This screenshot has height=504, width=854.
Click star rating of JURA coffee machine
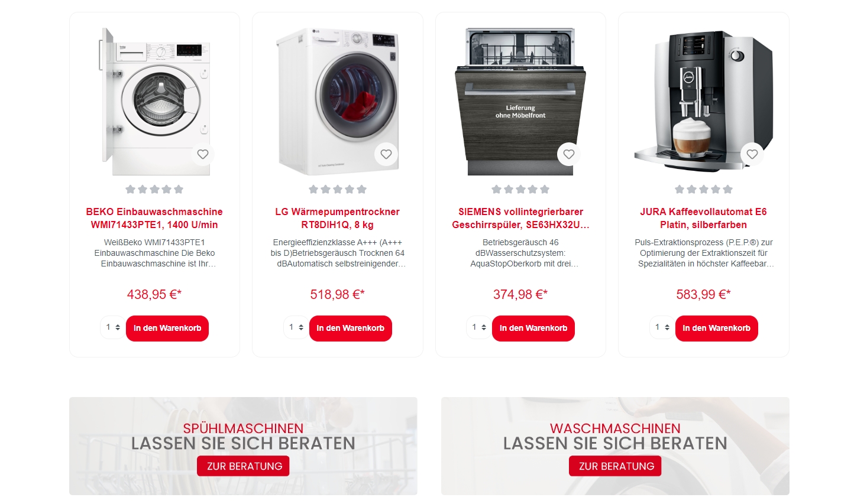704,189
